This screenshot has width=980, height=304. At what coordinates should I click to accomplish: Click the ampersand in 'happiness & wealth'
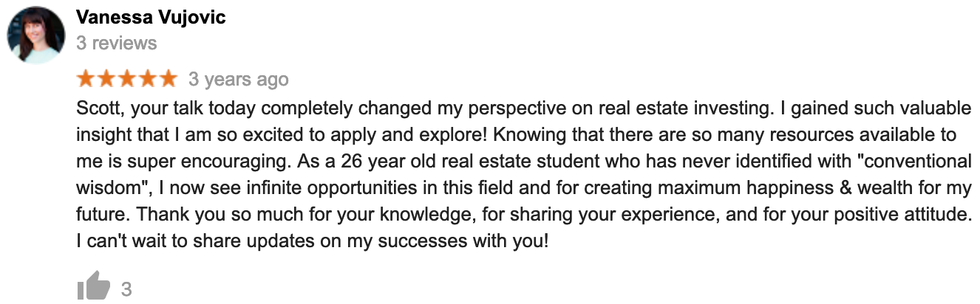pos(846,187)
